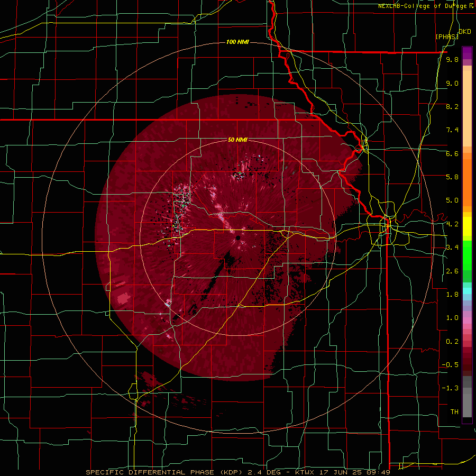Pick the purple top segment of the color bar

tap(467, 53)
